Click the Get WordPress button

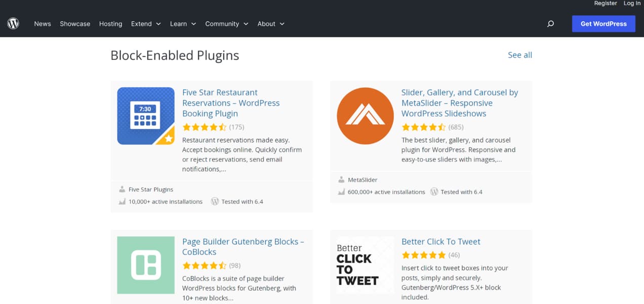(x=603, y=23)
